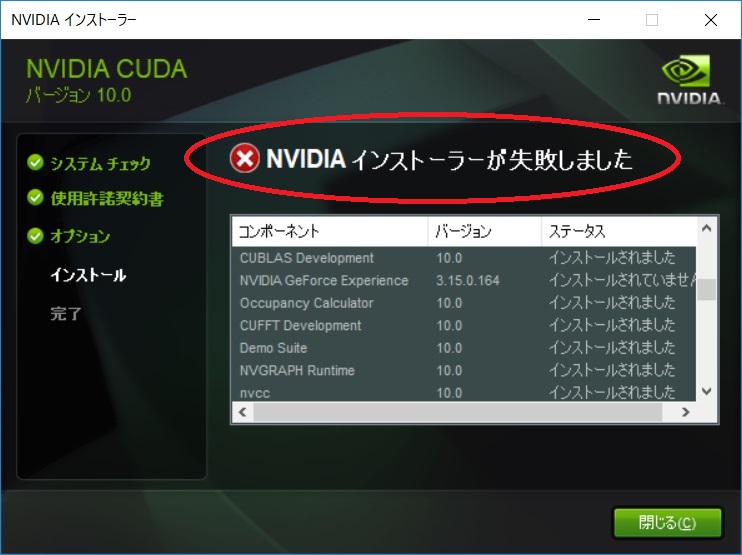
Task: Click the scroll left arrow of component list
Action: (x=243, y=412)
